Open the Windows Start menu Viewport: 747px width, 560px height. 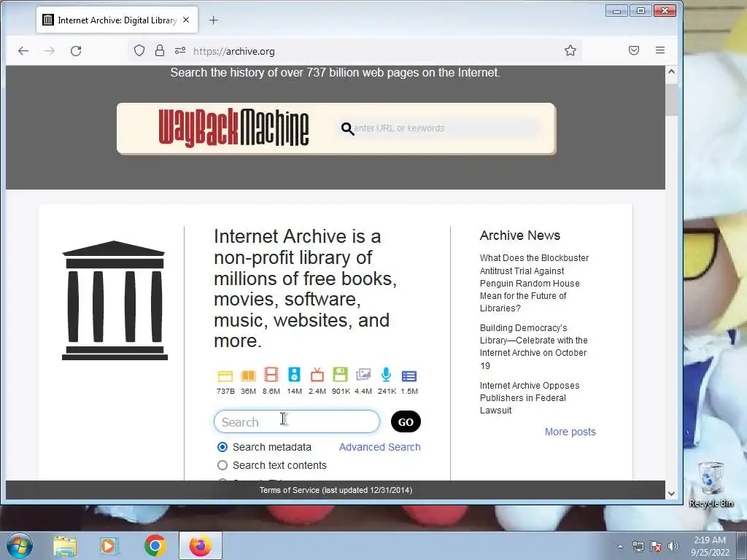pyautogui.click(x=20, y=545)
